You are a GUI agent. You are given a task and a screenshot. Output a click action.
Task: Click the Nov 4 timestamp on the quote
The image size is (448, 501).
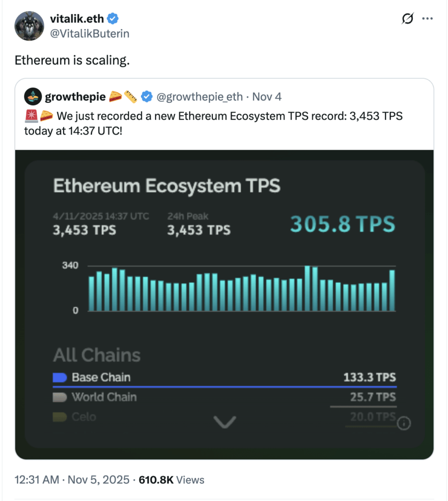coord(267,96)
